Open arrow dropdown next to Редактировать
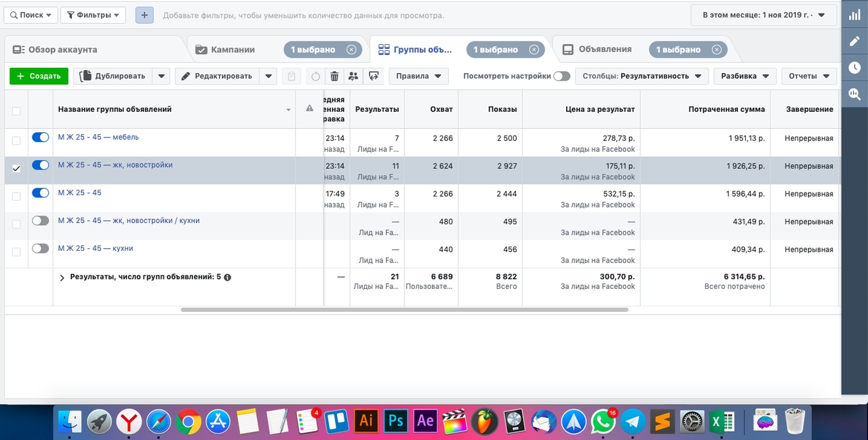This screenshot has width=868, height=440. [x=269, y=76]
